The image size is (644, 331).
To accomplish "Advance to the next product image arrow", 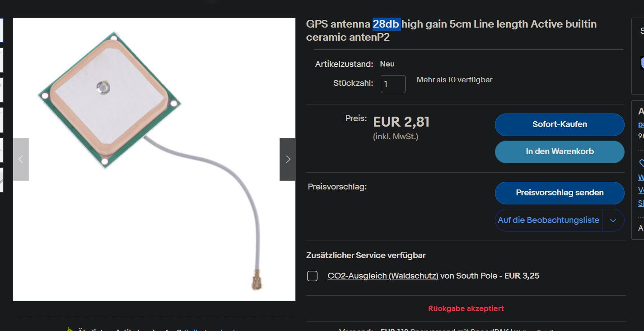I will (288, 159).
